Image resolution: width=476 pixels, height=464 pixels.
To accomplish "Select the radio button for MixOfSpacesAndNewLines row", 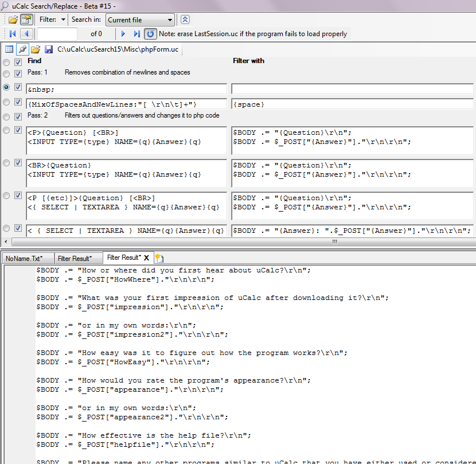I will 6,103.
